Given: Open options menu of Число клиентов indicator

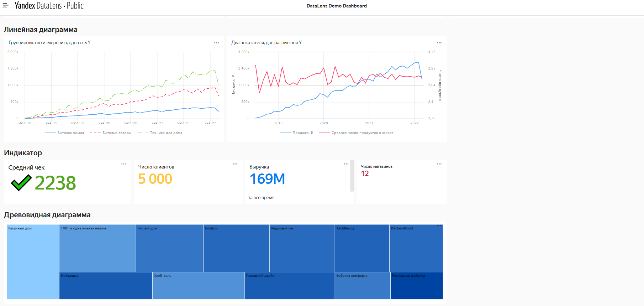Looking at the screenshot, I should click(235, 164).
